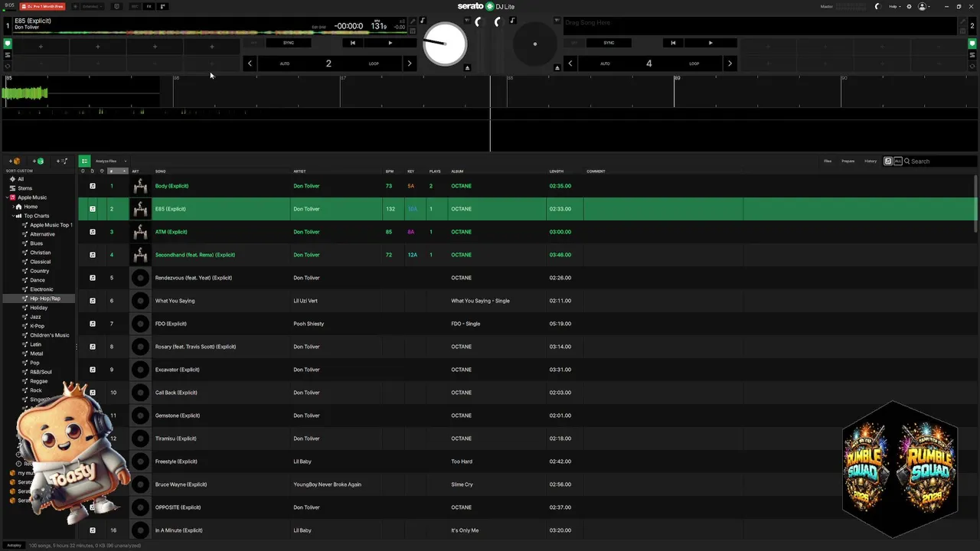Open left deck key lock note icon
This screenshot has width=980, height=551.
(423, 21)
